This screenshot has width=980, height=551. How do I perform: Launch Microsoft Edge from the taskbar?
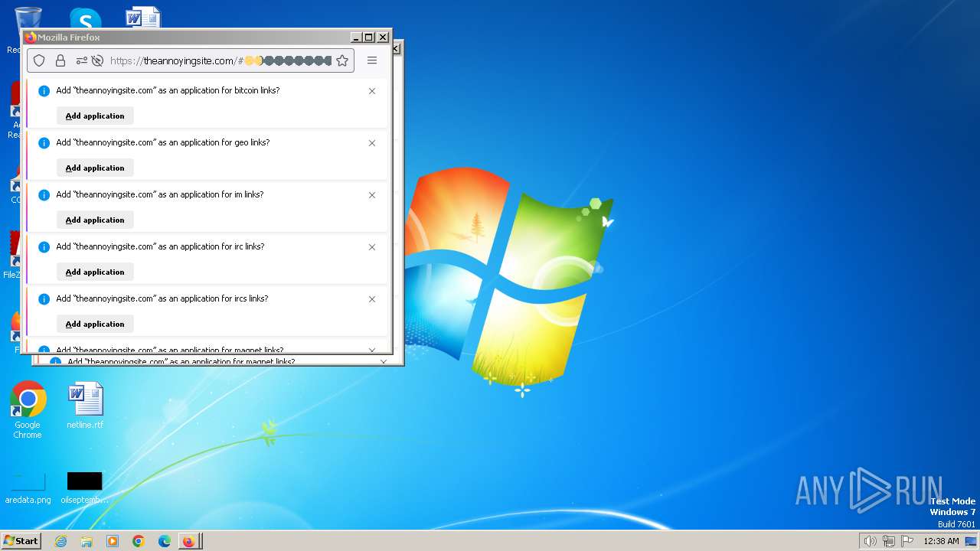click(165, 541)
